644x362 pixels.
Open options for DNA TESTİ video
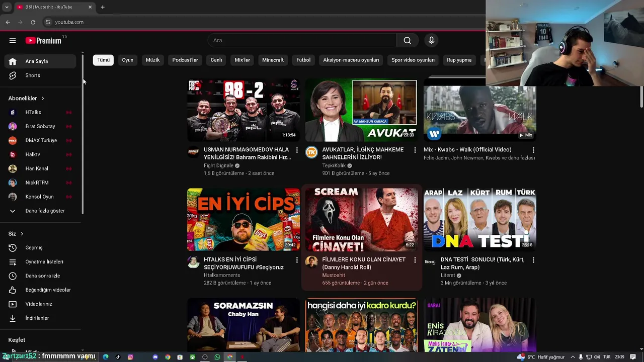pos(533,260)
